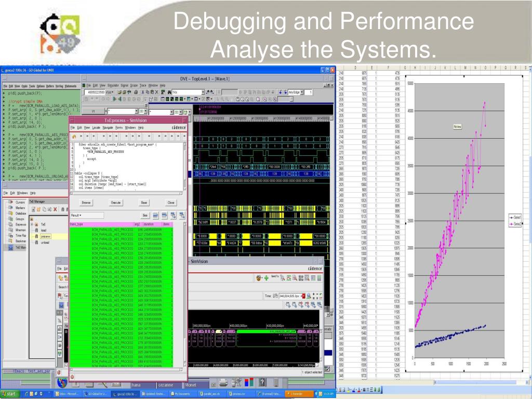This screenshot has width=532, height=399.
Task: Click the magnifier zoom icon beside Time field
Action: 309,296
